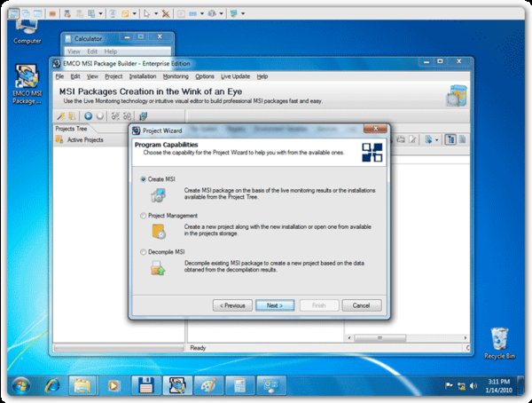Screen dimensions: 532x403
Task: Open the Options menu
Action: (x=205, y=76)
